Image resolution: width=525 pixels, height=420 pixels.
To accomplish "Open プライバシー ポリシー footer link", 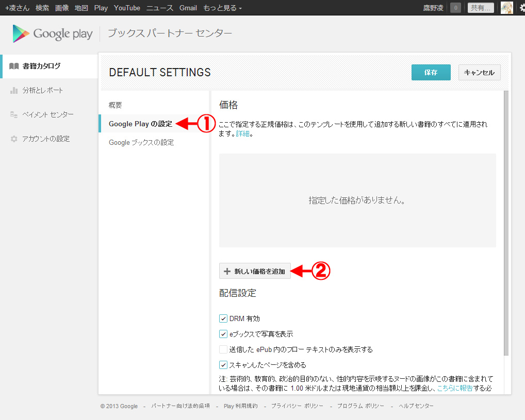I will point(297,406).
